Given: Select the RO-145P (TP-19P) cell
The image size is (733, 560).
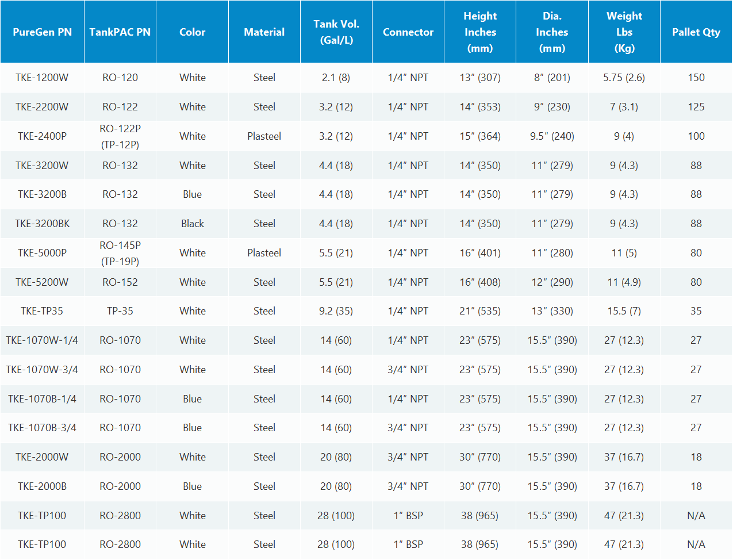Looking at the screenshot, I should click(120, 253).
